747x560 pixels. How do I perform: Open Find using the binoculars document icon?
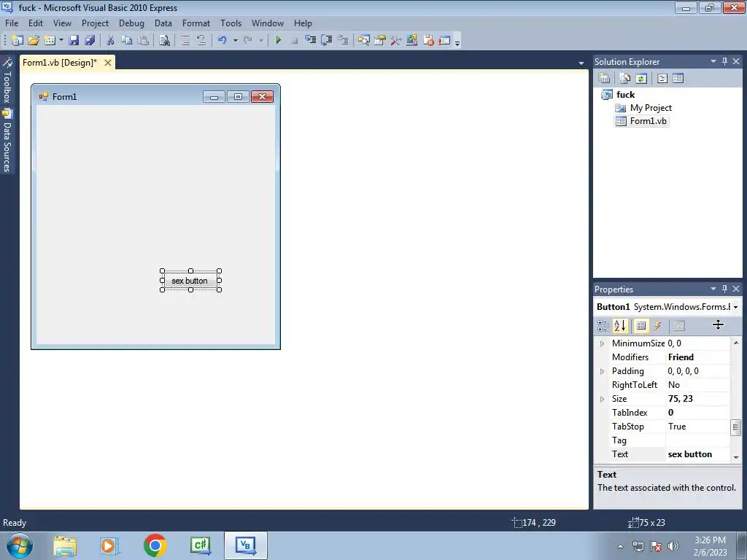(164, 41)
